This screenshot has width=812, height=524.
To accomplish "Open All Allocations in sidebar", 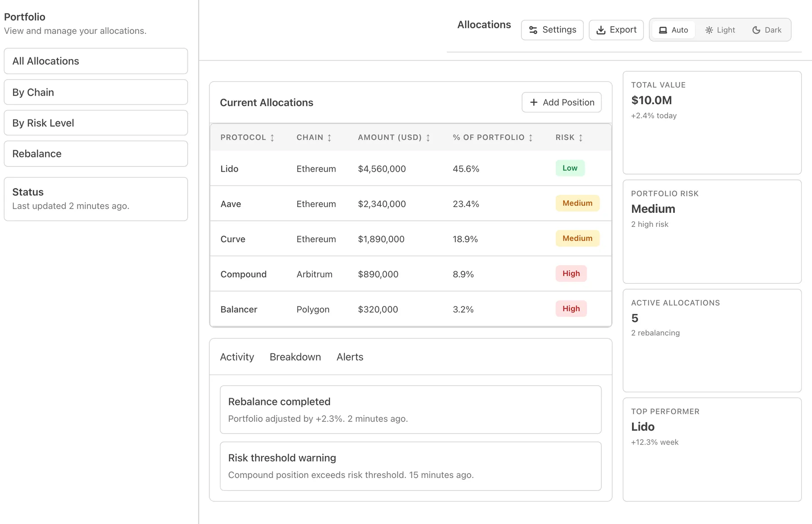I will coord(96,61).
